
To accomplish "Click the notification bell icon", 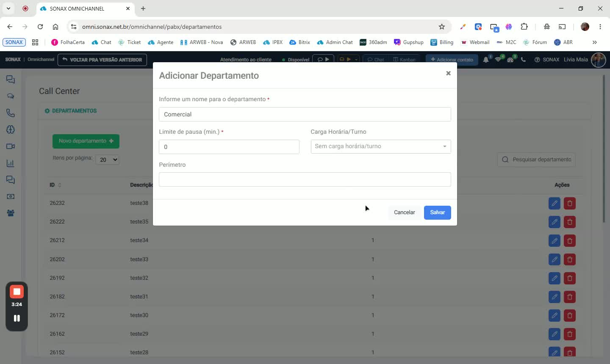I will point(486,60).
